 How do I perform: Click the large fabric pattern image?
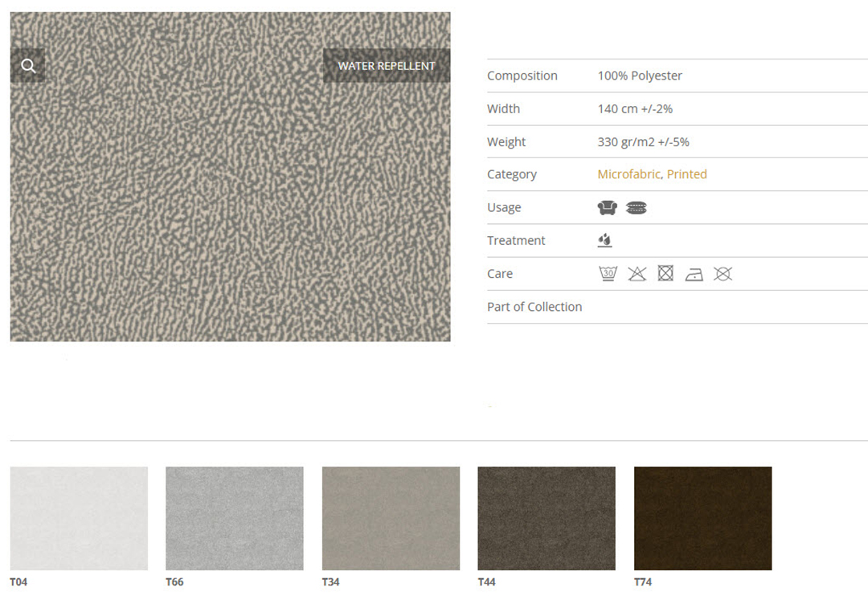tap(230, 201)
